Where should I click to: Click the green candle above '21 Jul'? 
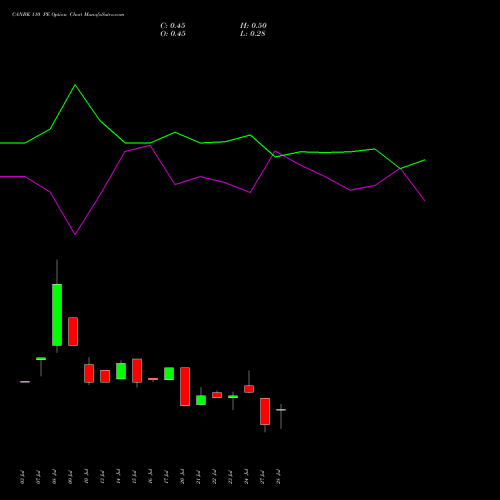click(x=201, y=400)
